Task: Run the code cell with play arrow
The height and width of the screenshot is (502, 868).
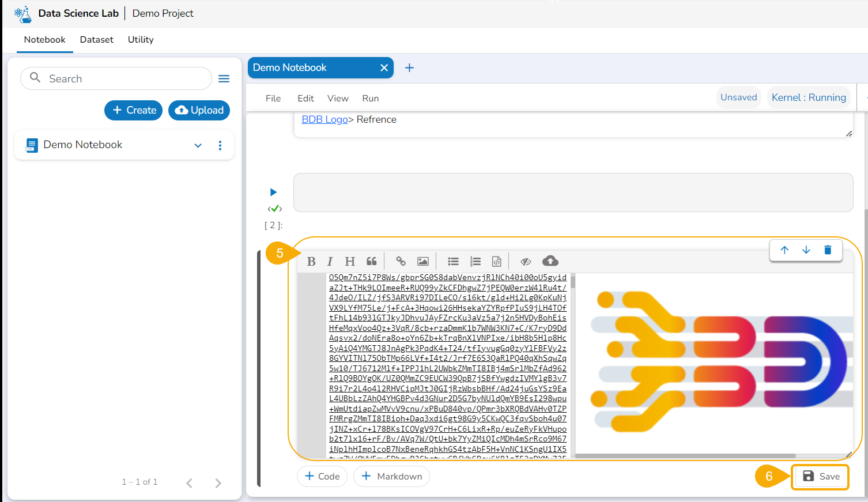Action: coord(274,192)
